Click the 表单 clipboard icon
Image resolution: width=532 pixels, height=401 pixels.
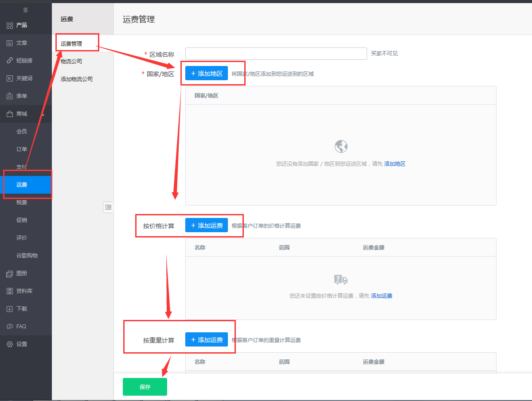[10, 96]
